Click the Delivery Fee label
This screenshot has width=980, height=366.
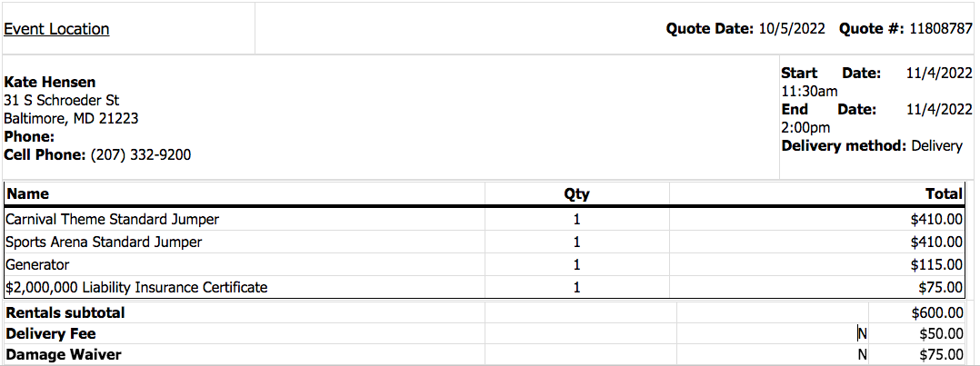click(x=51, y=334)
